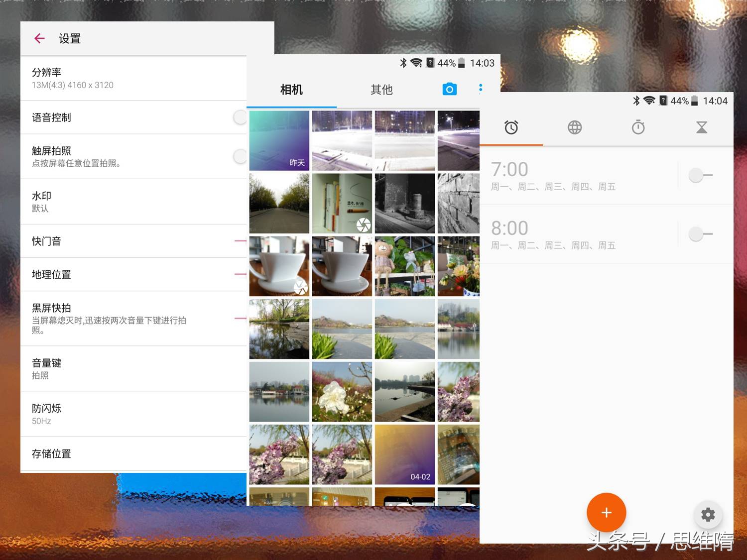The height and width of the screenshot is (560, 747).
Task: Tap the Bluetooth icon in gallery status bar
Action: coord(403,63)
